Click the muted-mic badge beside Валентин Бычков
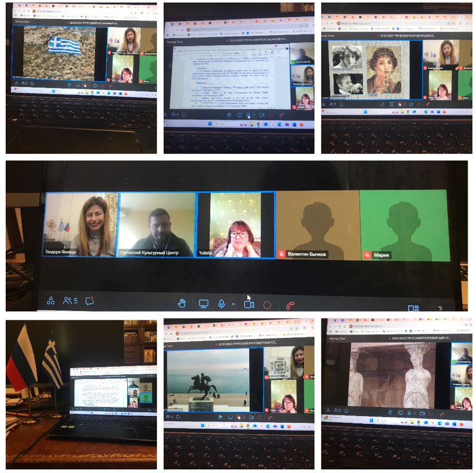476x473 pixels. [281, 253]
